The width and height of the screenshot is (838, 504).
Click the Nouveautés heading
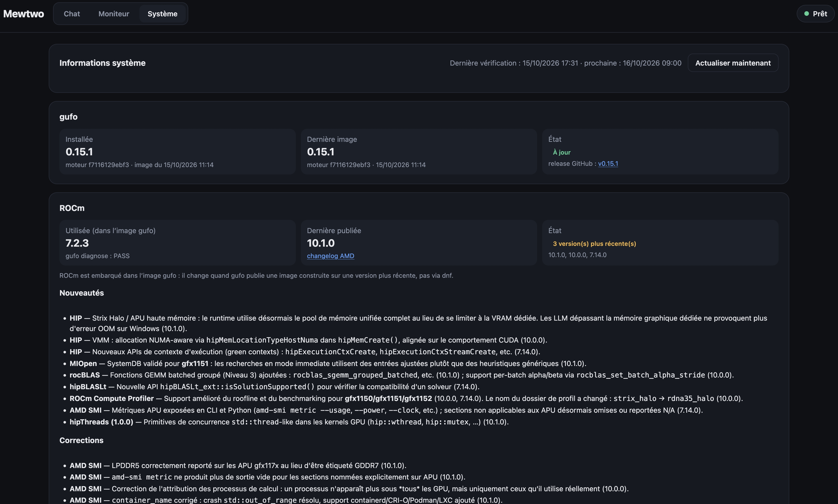82,293
